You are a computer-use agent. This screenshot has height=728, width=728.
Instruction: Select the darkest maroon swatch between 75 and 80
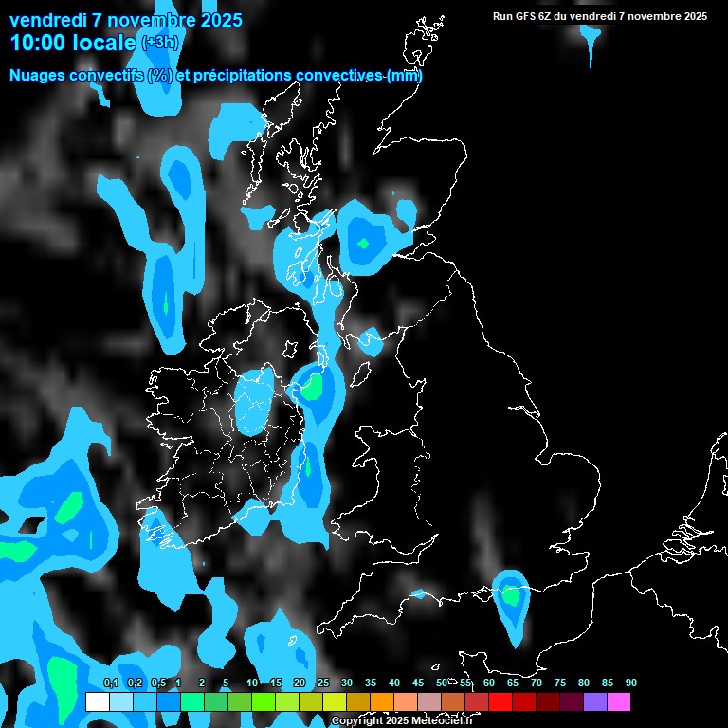[571, 701]
